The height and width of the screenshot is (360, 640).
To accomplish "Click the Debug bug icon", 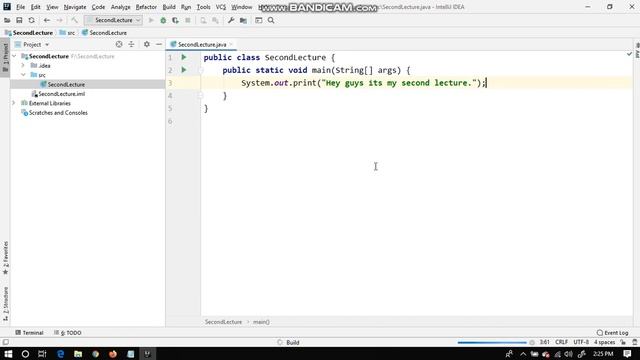I will (163, 20).
